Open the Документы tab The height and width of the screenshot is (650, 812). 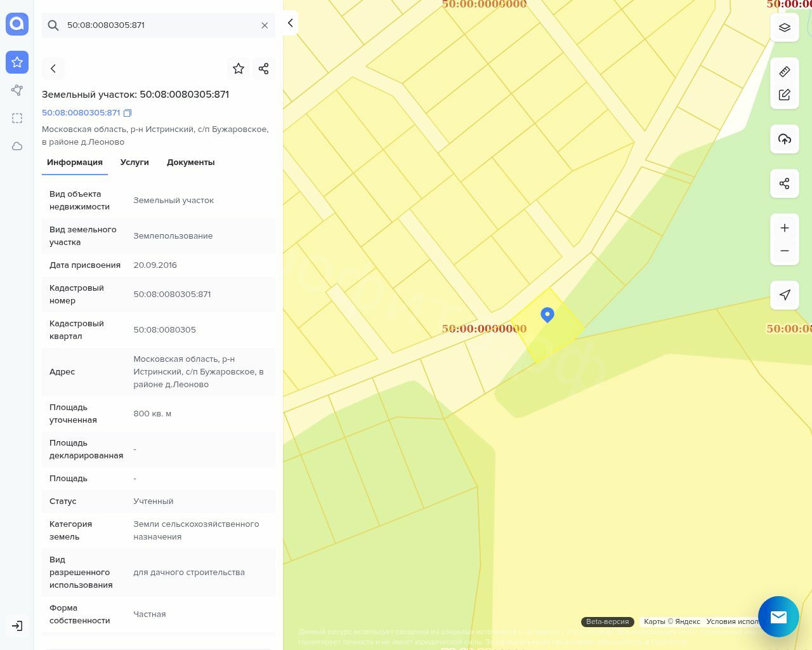point(190,162)
